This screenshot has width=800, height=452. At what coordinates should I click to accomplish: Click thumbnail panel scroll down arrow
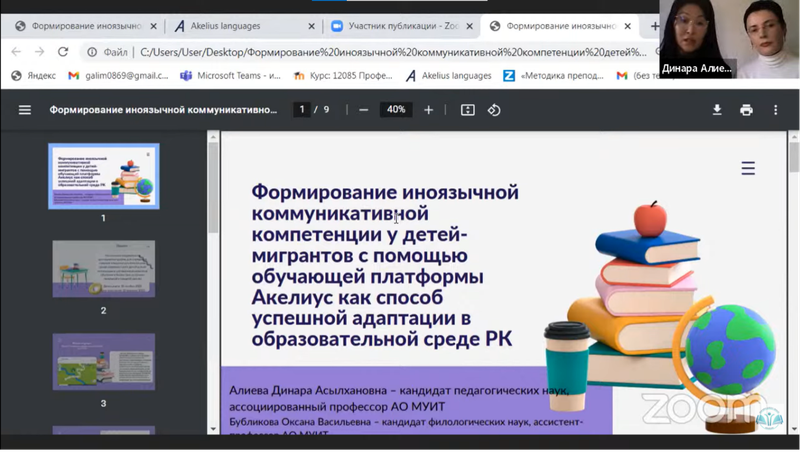[213, 429]
